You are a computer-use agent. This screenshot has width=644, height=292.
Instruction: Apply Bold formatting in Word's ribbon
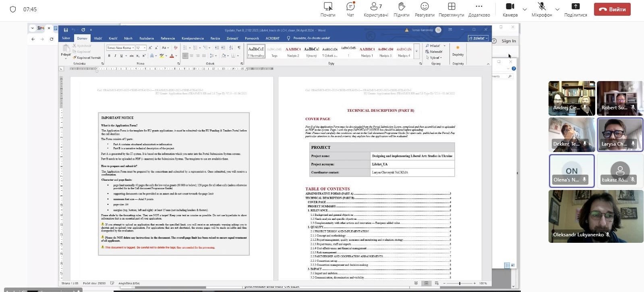109,56
